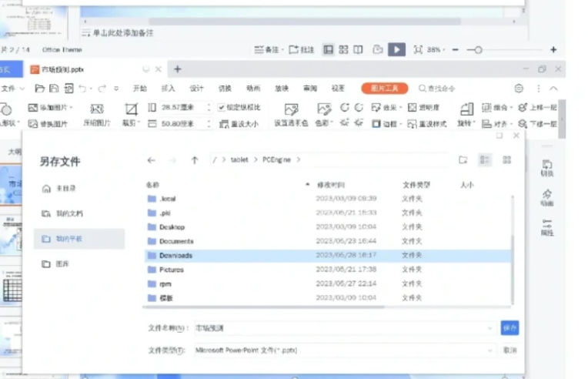Viewport: 588px width, 379px height.
Task: Expand the file name dropdown arrow
Action: click(x=489, y=328)
